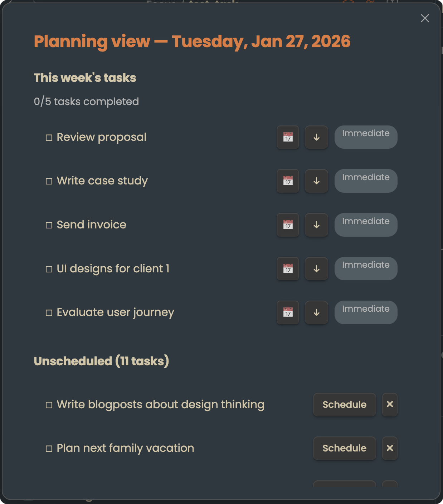Schedule the Plan next family vacation task
The height and width of the screenshot is (504, 443).
pos(344,448)
